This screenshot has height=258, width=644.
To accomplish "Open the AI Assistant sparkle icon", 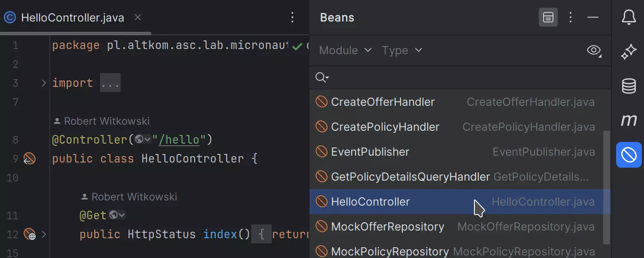I will pos(629,52).
